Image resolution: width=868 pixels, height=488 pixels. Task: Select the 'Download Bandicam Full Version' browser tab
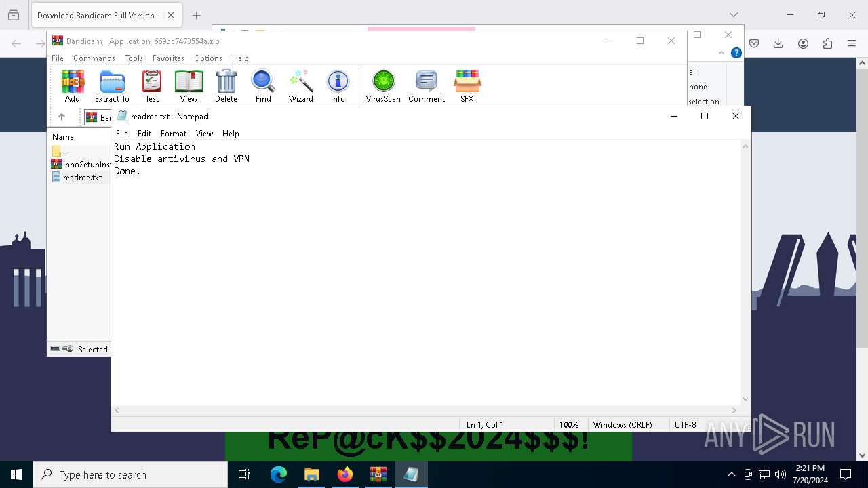105,15
